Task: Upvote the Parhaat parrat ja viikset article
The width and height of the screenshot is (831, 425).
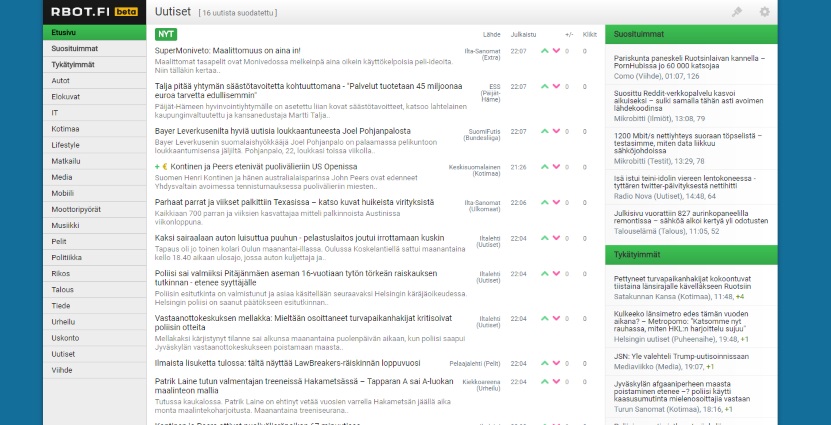Action: click(x=545, y=202)
